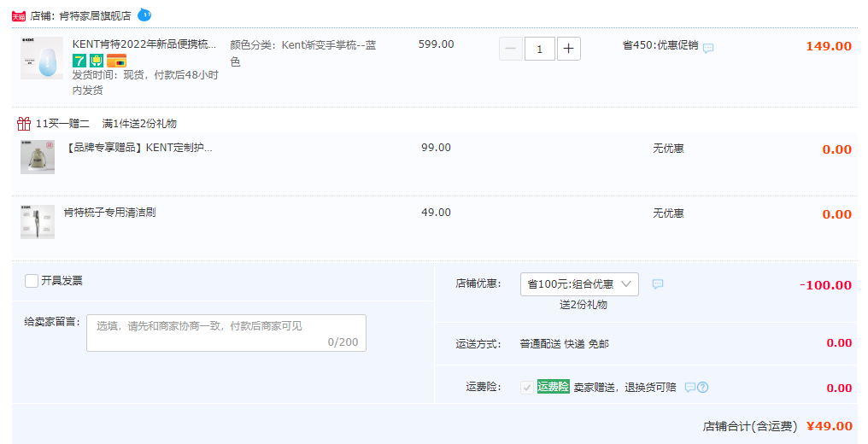The height and width of the screenshot is (444, 868).
Task: Click the 店铺合计(含运费) label
Action: coord(749,426)
